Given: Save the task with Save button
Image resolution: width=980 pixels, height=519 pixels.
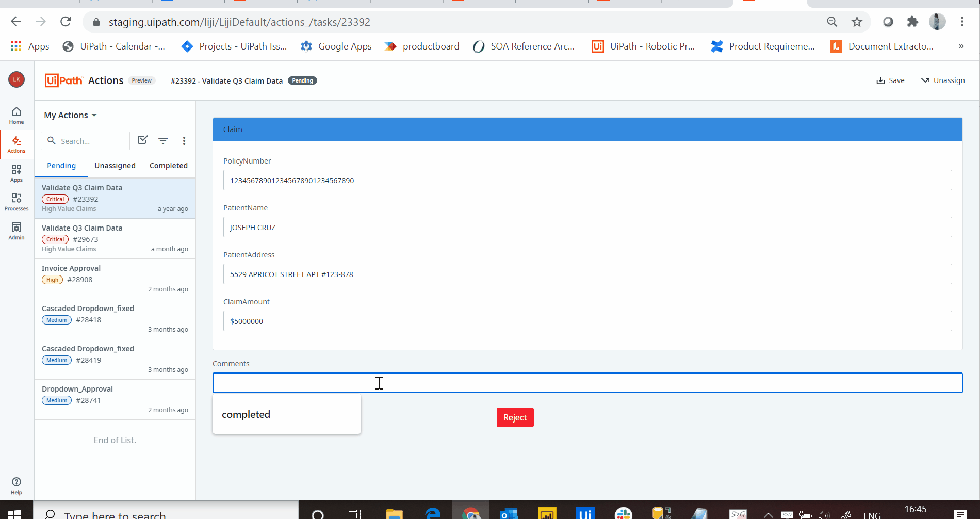Looking at the screenshot, I should pyautogui.click(x=890, y=80).
